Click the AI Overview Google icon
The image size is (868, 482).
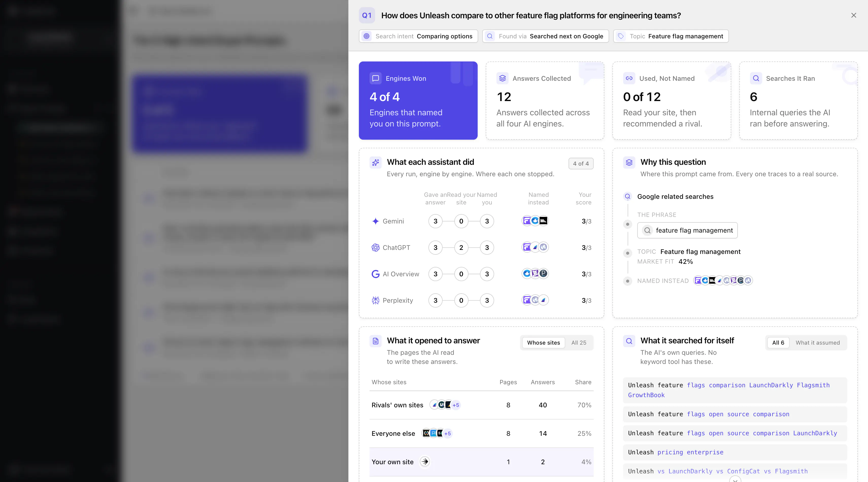tap(375, 274)
